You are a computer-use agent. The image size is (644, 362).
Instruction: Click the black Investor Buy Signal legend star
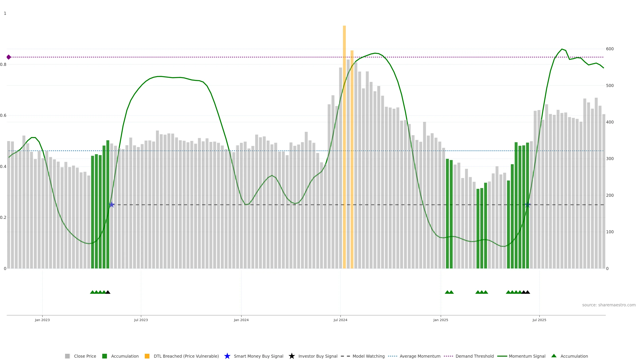(291, 356)
